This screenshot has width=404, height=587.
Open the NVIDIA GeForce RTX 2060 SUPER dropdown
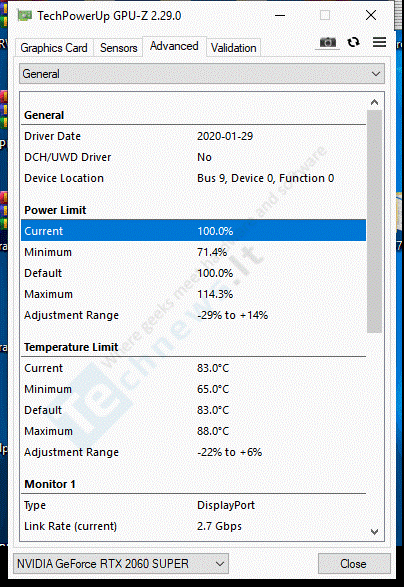(121, 563)
